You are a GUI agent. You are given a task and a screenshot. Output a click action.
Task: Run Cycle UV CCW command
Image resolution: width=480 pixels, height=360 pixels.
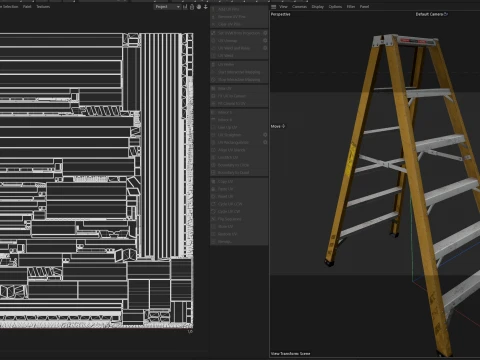tap(239, 204)
